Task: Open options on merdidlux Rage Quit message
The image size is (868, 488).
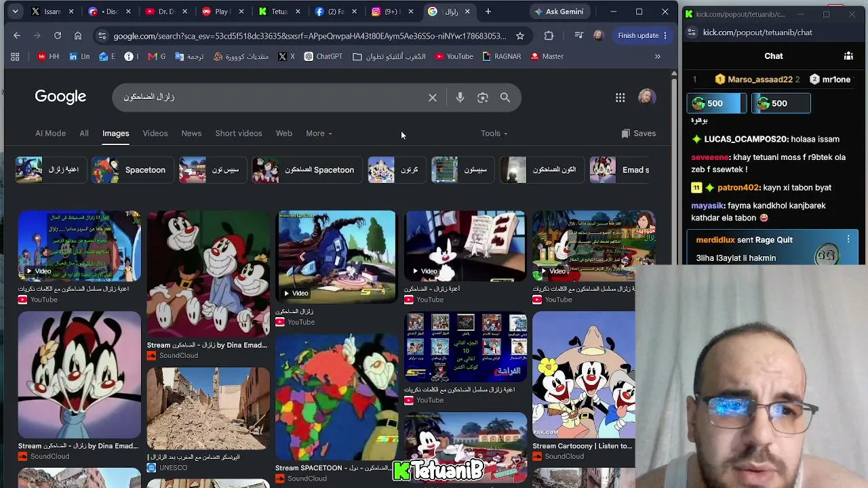Action: [x=848, y=239]
